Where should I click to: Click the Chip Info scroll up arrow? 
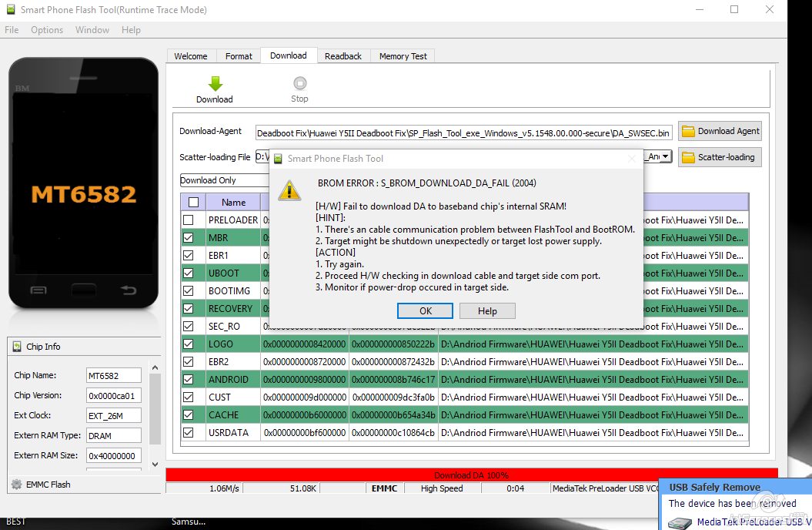[x=155, y=367]
